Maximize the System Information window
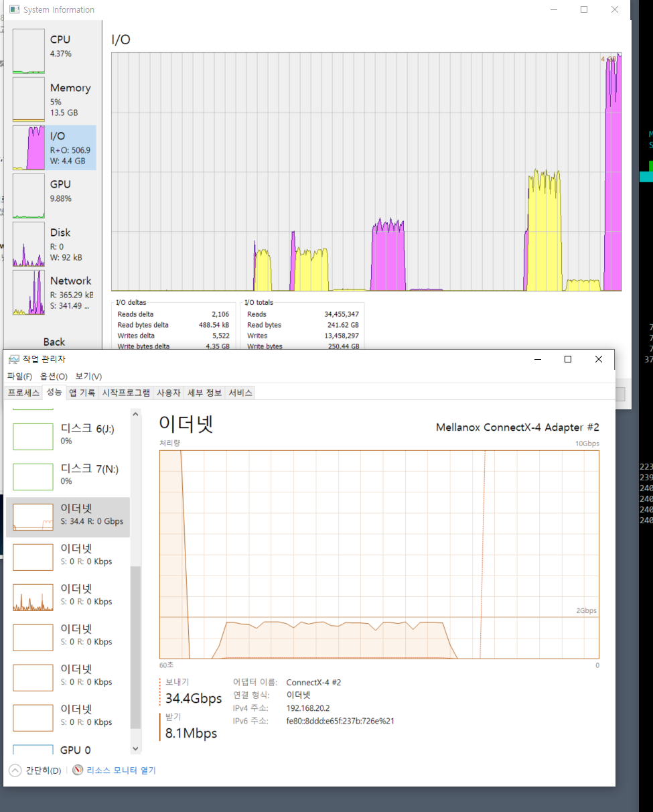Viewport: 653px width, 812px height. 584,9
